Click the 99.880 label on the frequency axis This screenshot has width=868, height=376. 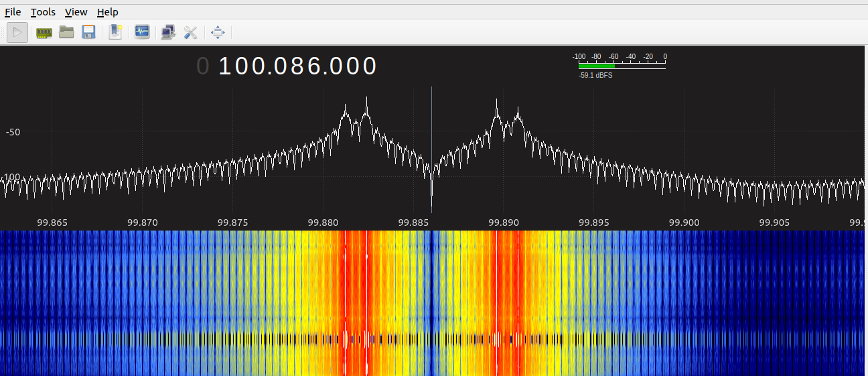pos(323,222)
